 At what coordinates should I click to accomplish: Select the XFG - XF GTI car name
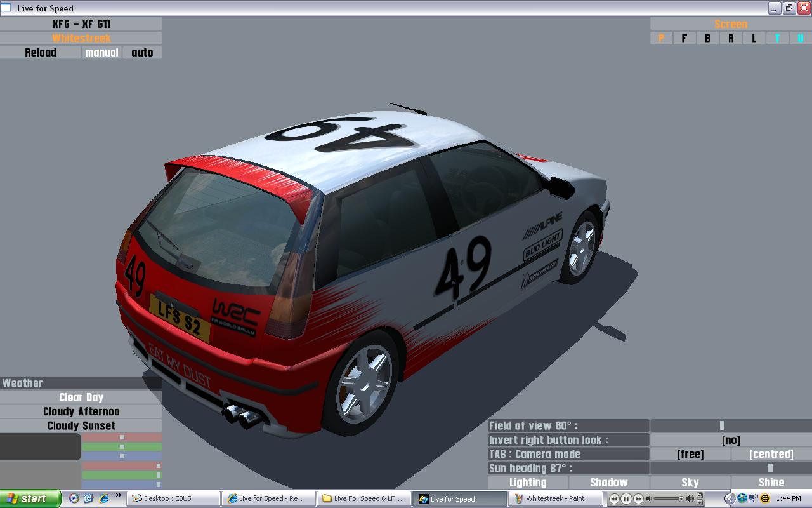(81, 23)
